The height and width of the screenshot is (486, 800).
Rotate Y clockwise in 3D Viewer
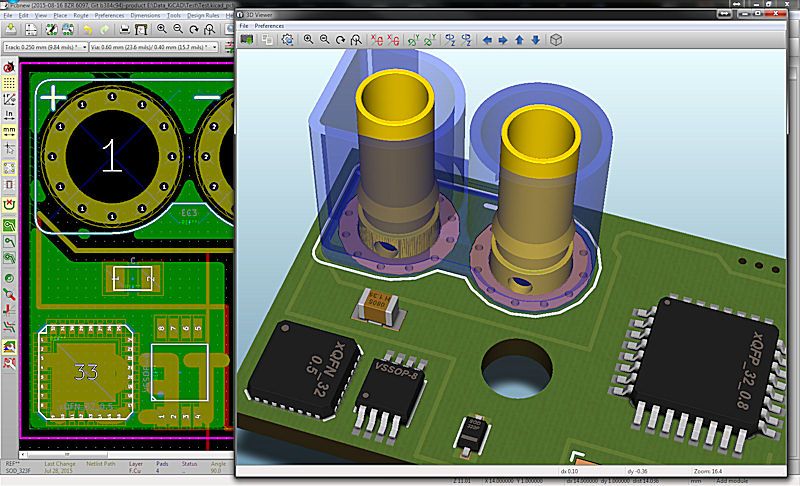pyautogui.click(x=413, y=40)
